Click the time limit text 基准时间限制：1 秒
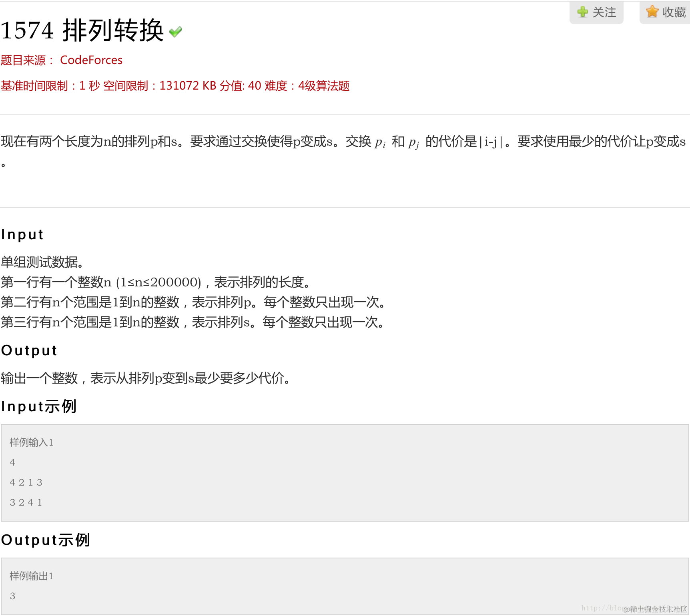The height and width of the screenshot is (616, 690). click(50, 86)
